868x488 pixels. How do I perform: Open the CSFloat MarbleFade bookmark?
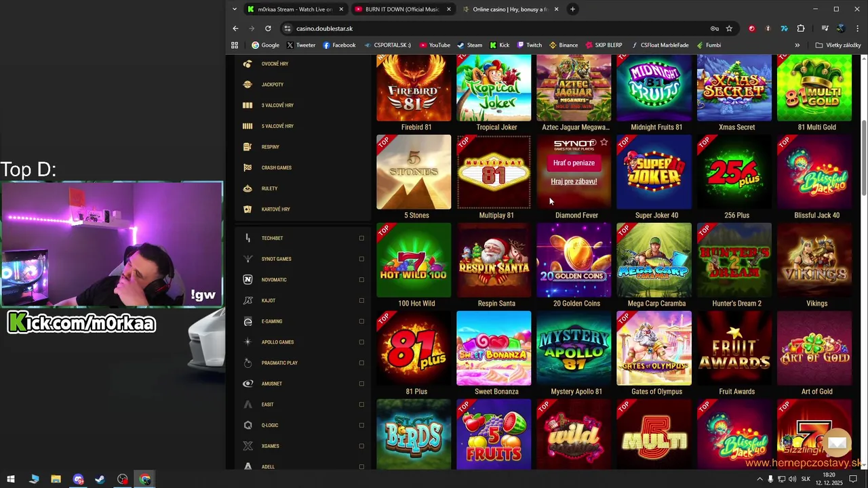point(660,45)
